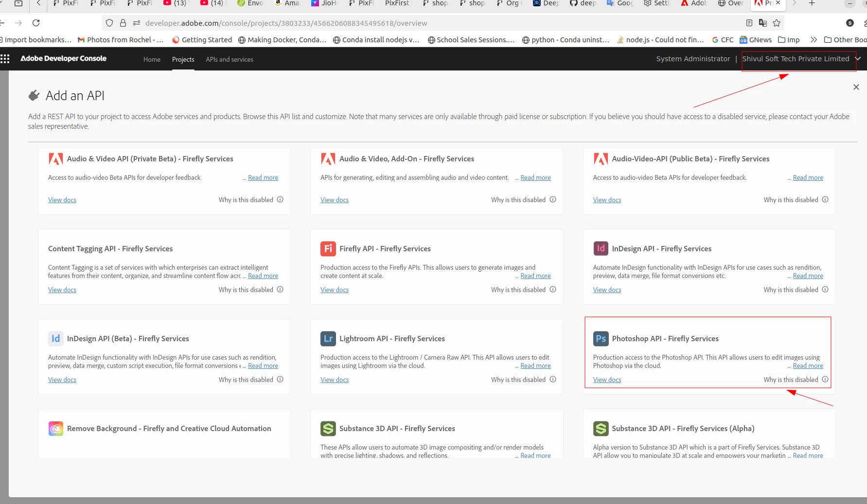867x504 pixels.
Task: Open the Home menu item
Action: click(152, 59)
